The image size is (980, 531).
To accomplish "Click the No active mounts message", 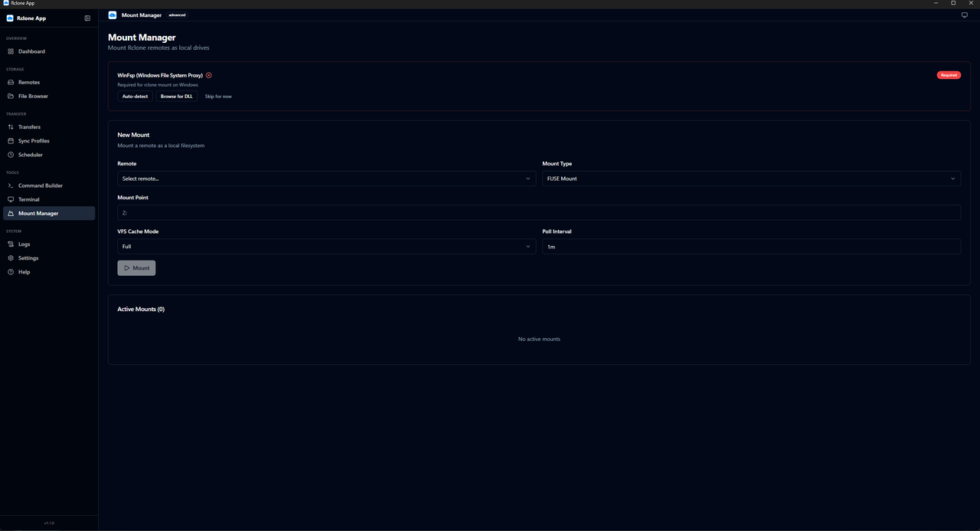I will click(x=539, y=339).
